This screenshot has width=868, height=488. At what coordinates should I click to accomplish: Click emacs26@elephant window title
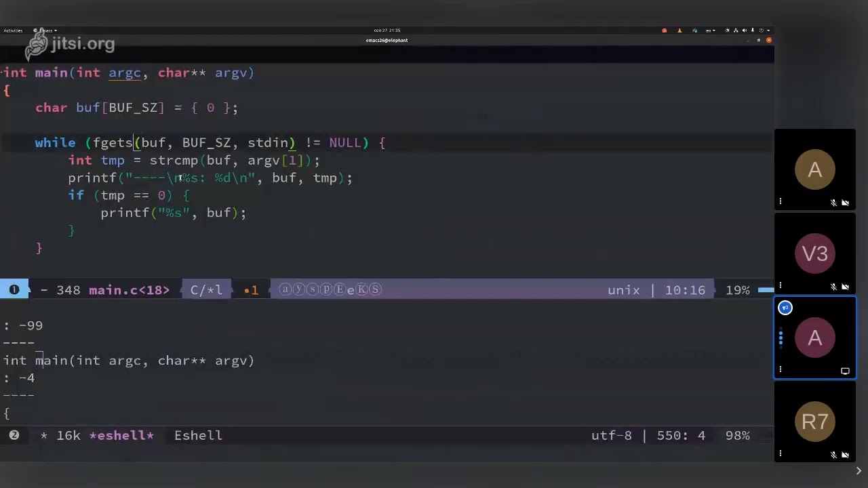pos(387,40)
